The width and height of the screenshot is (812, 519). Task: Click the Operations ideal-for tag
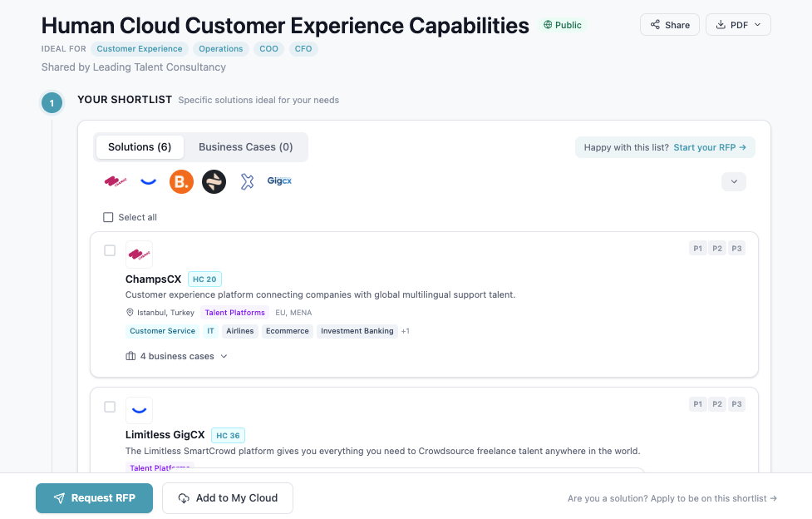(x=220, y=49)
